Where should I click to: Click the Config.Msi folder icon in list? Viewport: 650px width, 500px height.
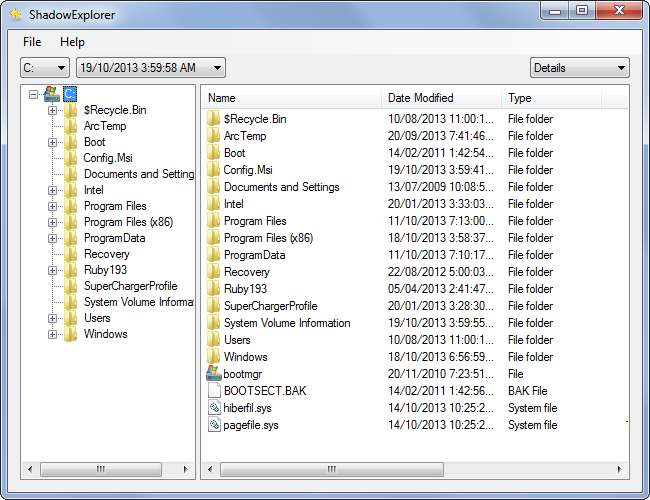(x=213, y=170)
